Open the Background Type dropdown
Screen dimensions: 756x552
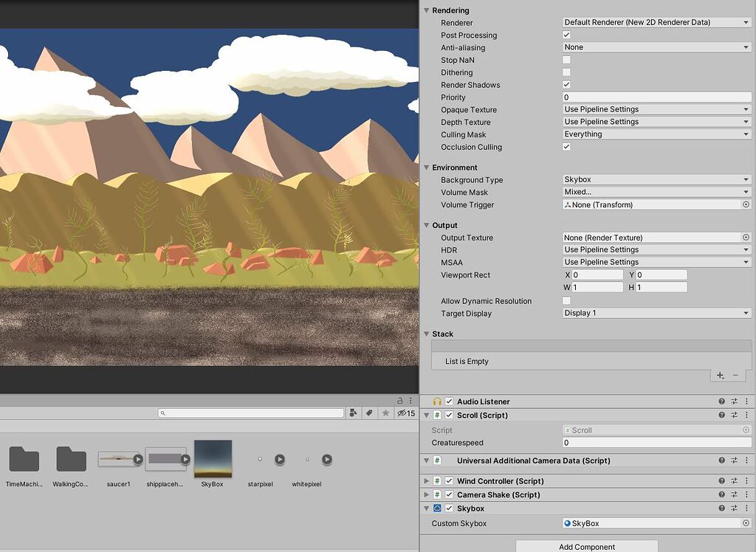(655, 179)
